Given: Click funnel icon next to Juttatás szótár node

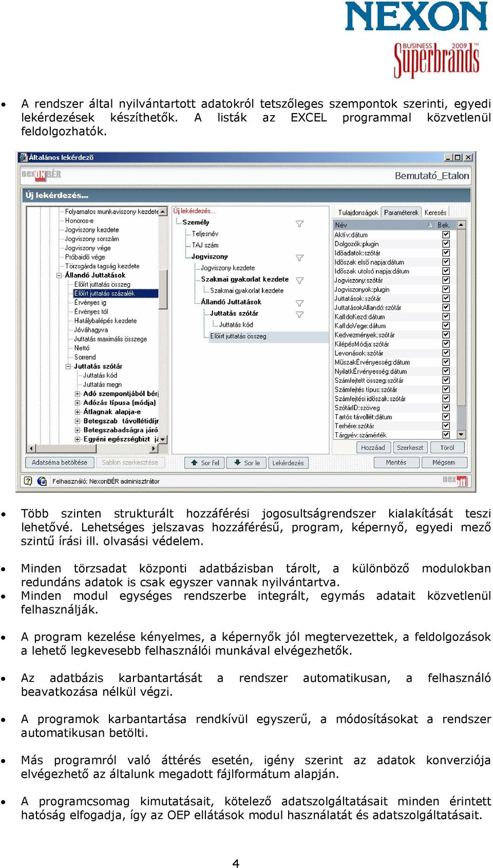Looking at the screenshot, I should (x=299, y=314).
